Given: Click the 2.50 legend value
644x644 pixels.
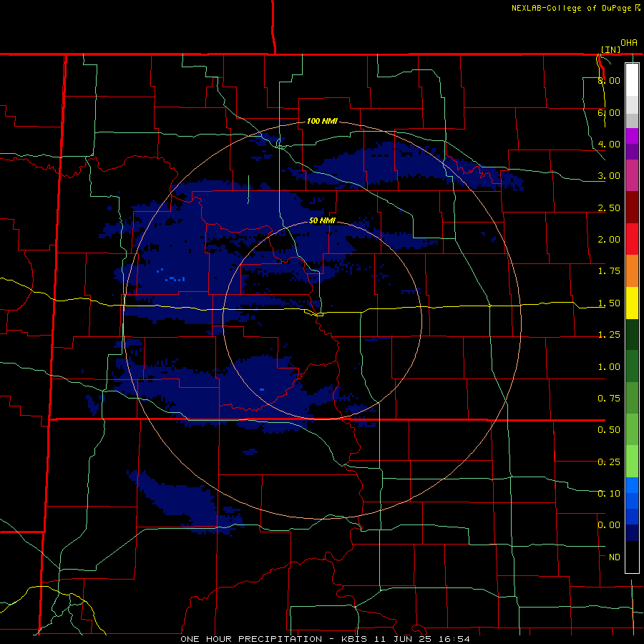Looking at the screenshot, I should (x=609, y=208).
